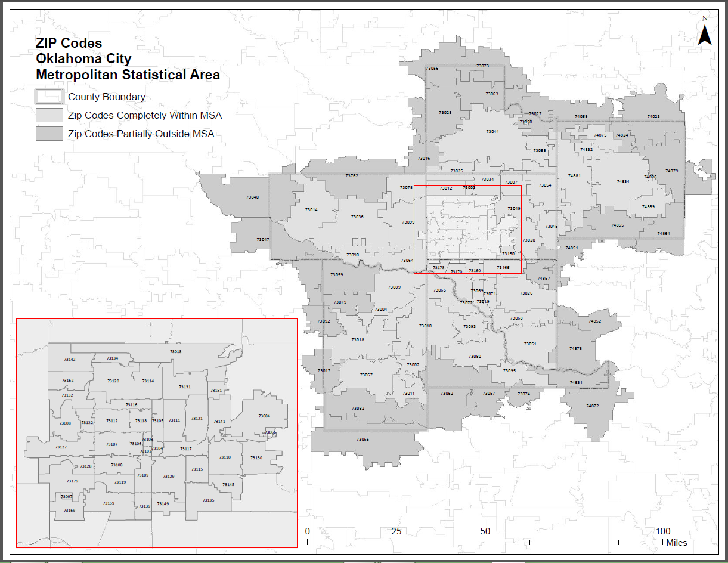
Task: Click the north arrow symbol
Action: coord(705,35)
